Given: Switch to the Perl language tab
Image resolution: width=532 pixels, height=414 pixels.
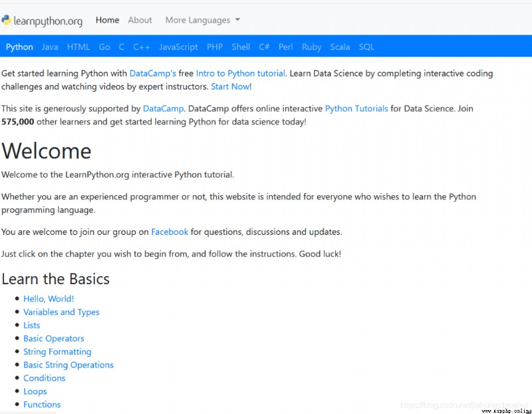Looking at the screenshot, I should click(286, 47).
